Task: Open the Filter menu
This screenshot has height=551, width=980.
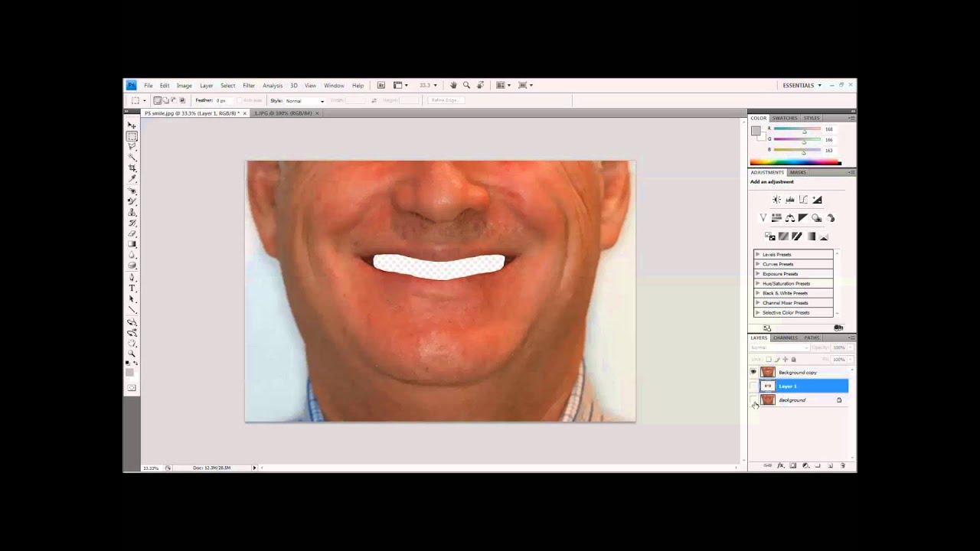Action: [249, 86]
